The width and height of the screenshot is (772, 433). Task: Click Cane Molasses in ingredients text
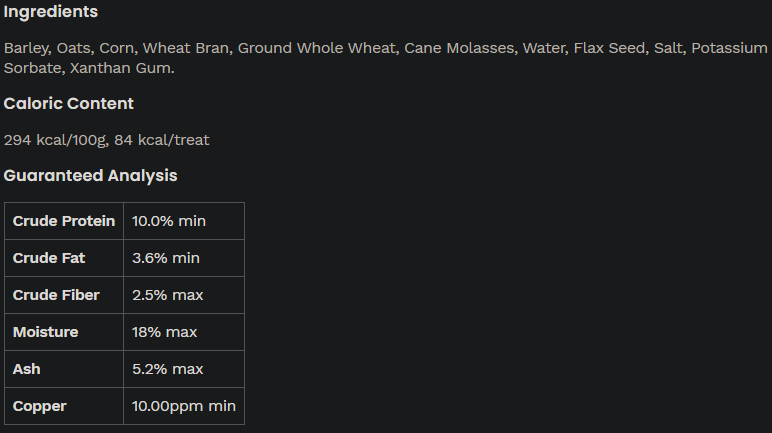(x=459, y=48)
